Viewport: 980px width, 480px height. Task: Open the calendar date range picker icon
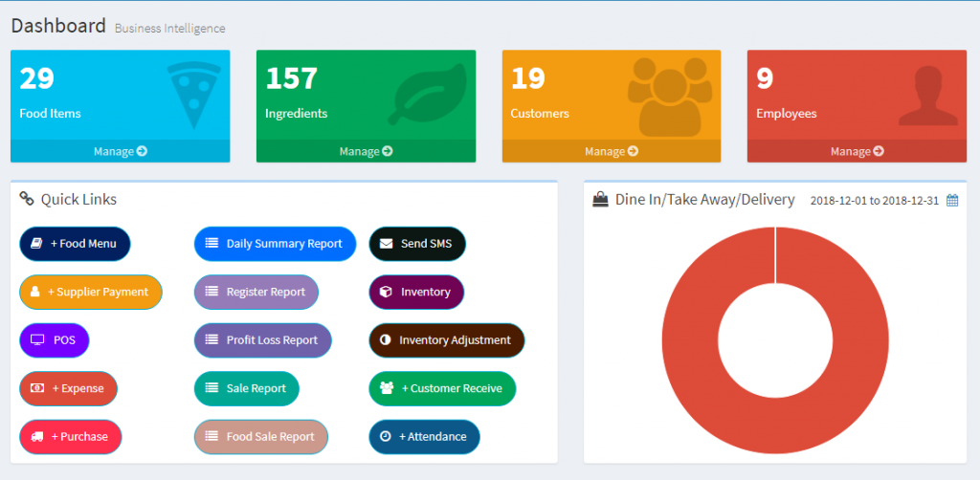point(951,201)
